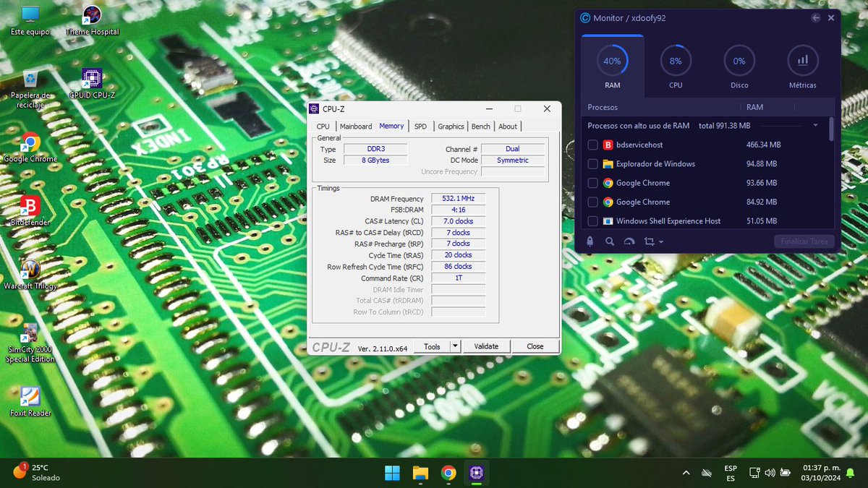Select the Google Chrome desktop shortcut
The height and width of the screenshot is (488, 868).
pyautogui.click(x=30, y=147)
